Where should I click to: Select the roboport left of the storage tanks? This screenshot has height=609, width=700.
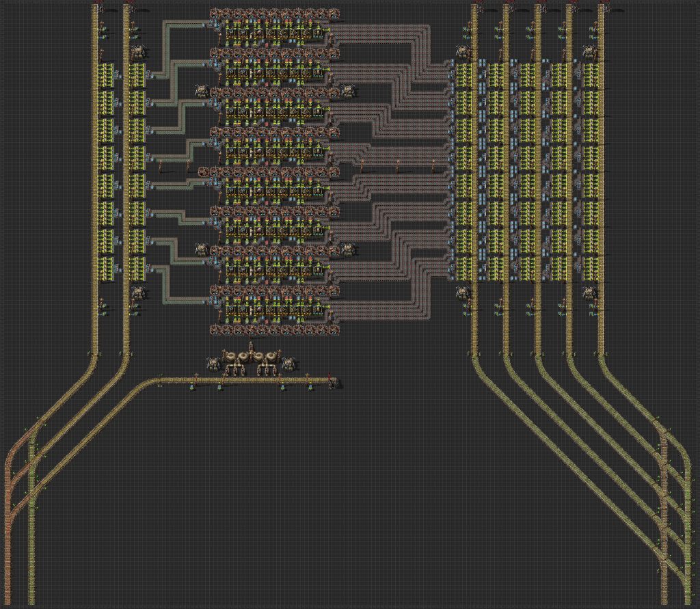[214, 362]
